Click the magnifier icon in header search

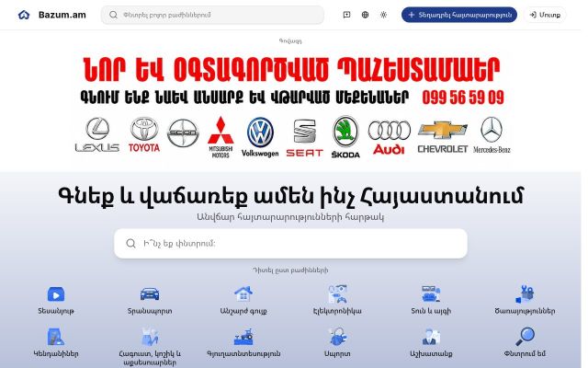coord(113,15)
